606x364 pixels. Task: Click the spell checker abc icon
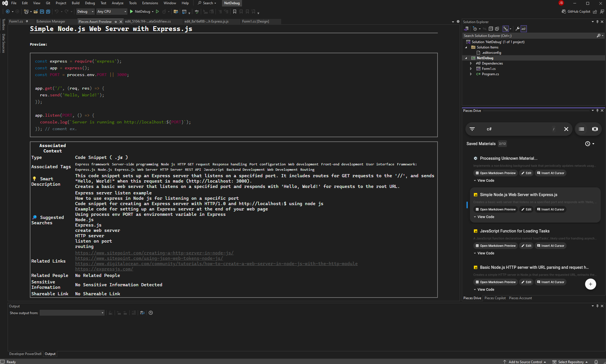click(197, 12)
